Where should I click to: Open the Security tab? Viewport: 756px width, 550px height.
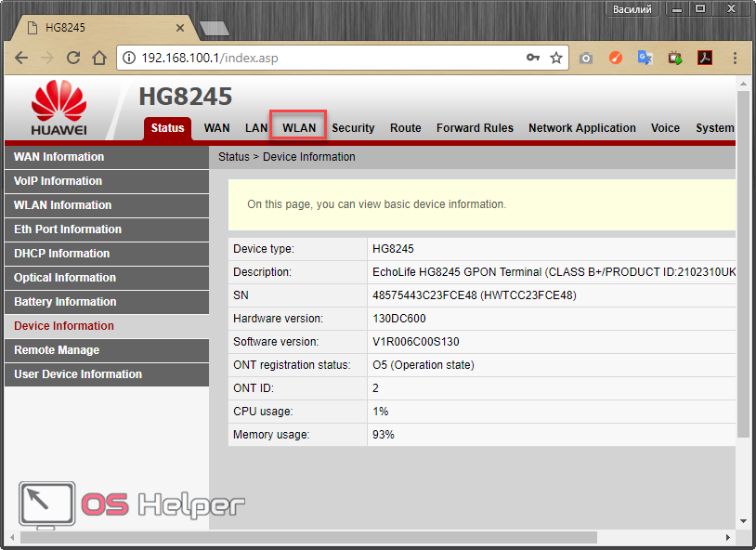[x=353, y=128]
